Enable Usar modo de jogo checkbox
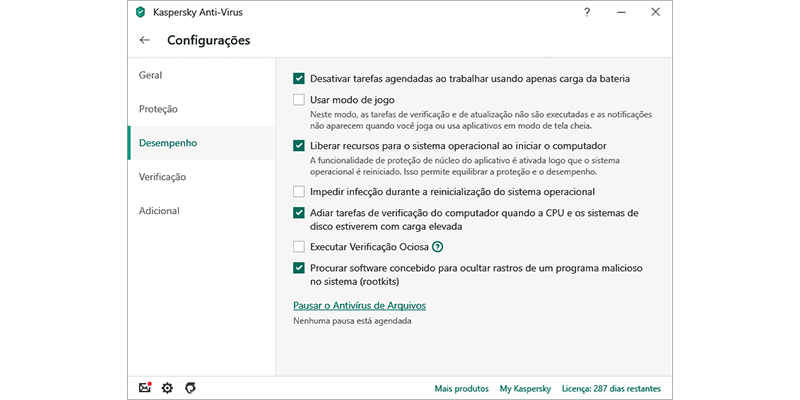This screenshot has width=800, height=400. pyautogui.click(x=299, y=100)
